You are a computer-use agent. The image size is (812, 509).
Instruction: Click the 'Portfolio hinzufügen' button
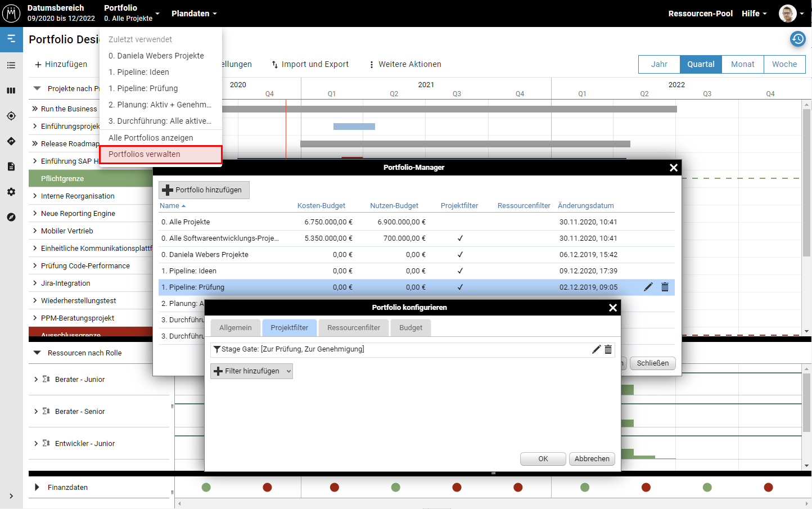204,190
